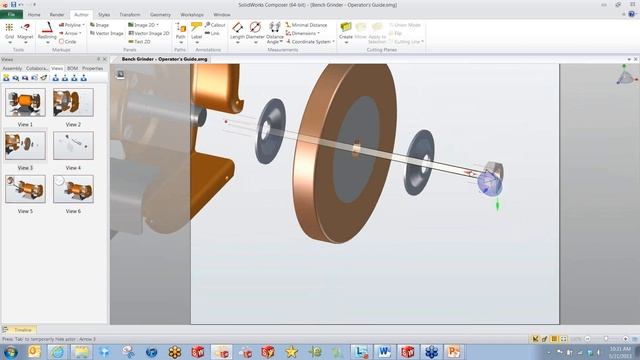The width and height of the screenshot is (640, 360).
Task: Switch to the Styles ribbon tab
Action: pos(104,15)
